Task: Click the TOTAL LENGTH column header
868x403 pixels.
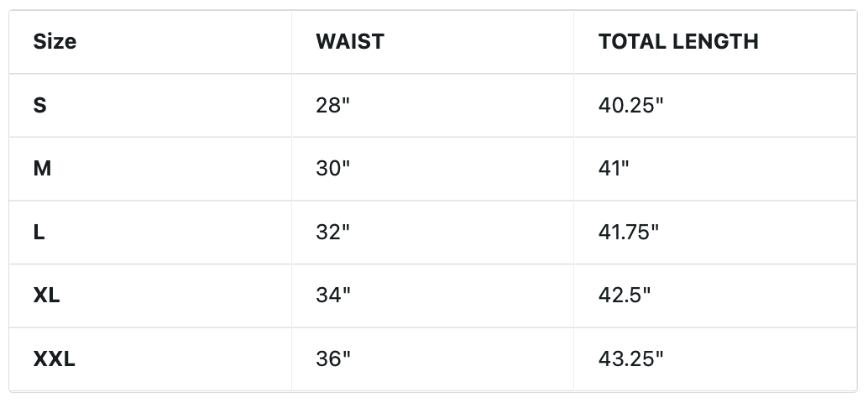Action: 678,41
